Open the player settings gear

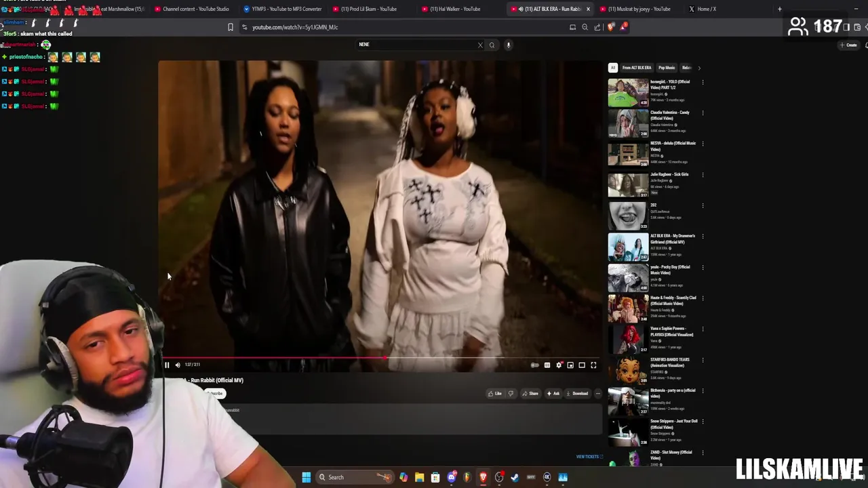[559, 365]
